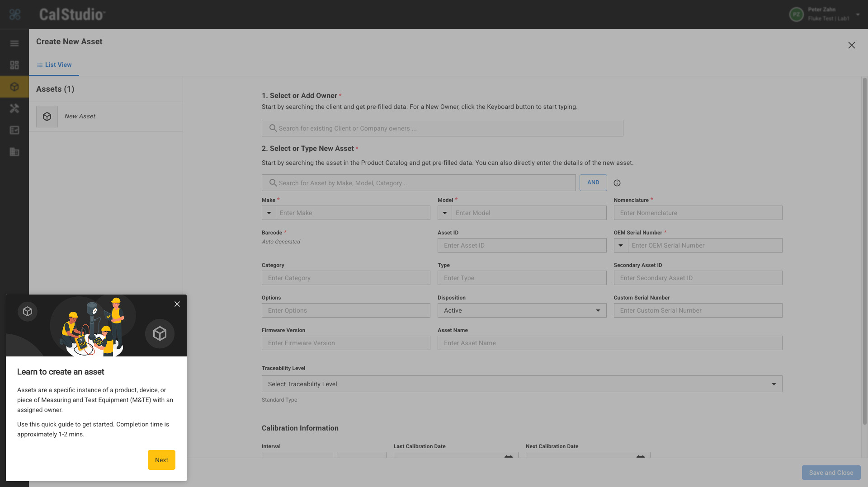Open the hamburger menu in sidebar
Viewport: 868px width, 487px height.
coord(14,43)
